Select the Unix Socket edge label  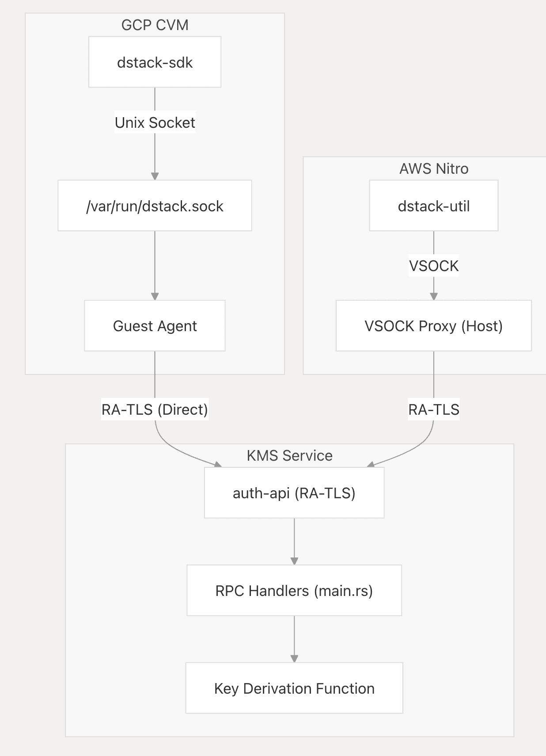(155, 122)
